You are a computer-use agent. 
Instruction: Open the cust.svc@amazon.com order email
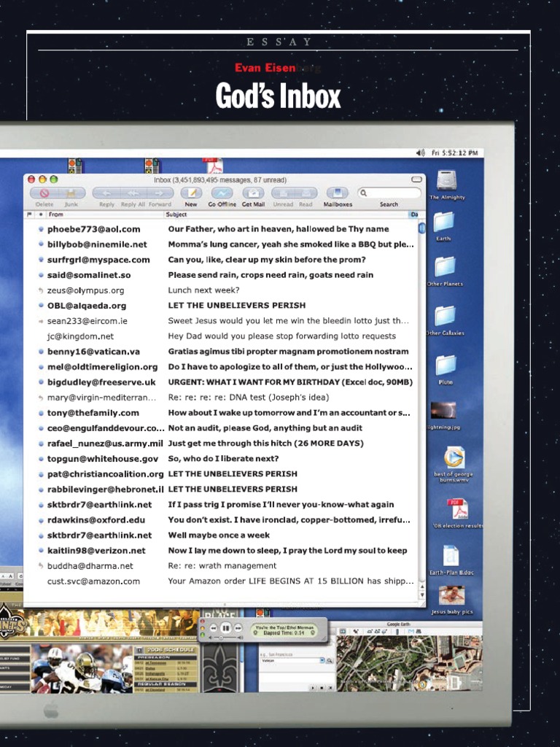tap(221, 581)
